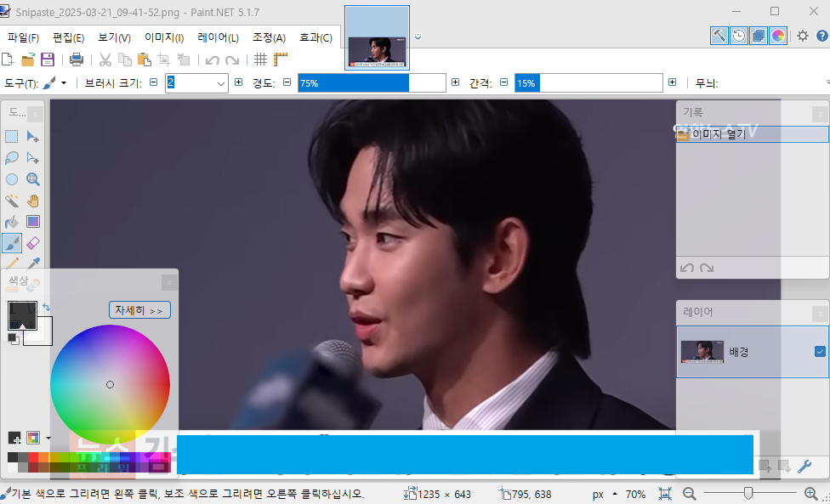Open the 파일(F) menu
Image resolution: width=830 pixels, height=504 pixels.
pyautogui.click(x=23, y=37)
